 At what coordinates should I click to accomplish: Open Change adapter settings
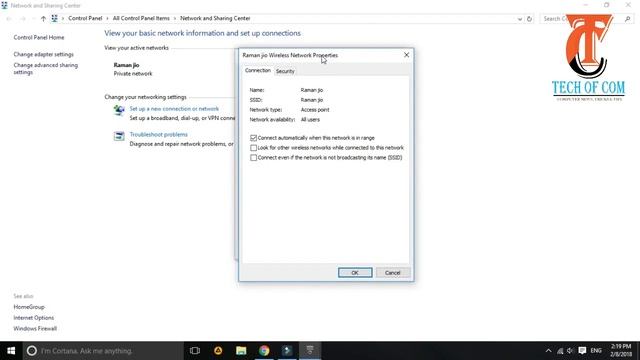coord(44,54)
